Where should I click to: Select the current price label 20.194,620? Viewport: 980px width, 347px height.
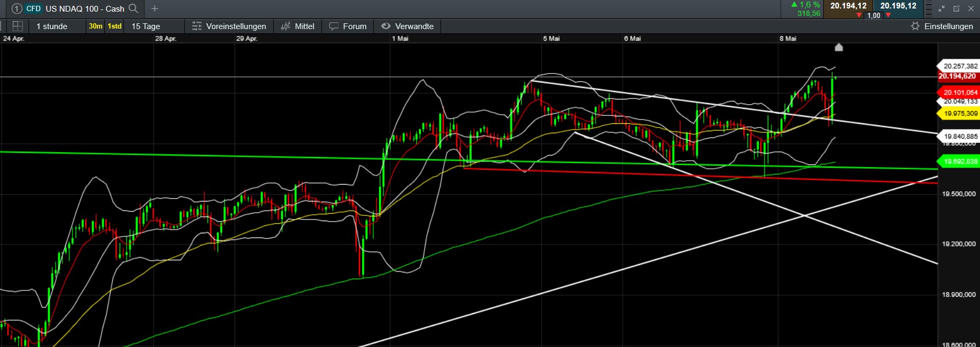point(958,76)
